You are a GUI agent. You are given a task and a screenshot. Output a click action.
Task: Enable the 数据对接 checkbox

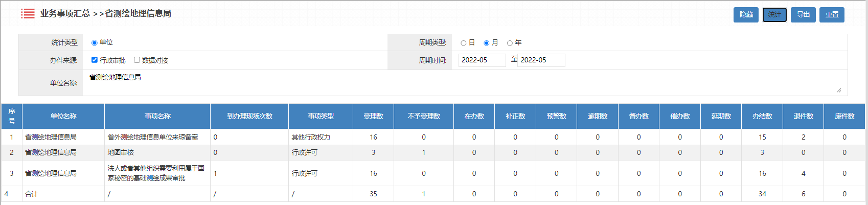(x=137, y=60)
